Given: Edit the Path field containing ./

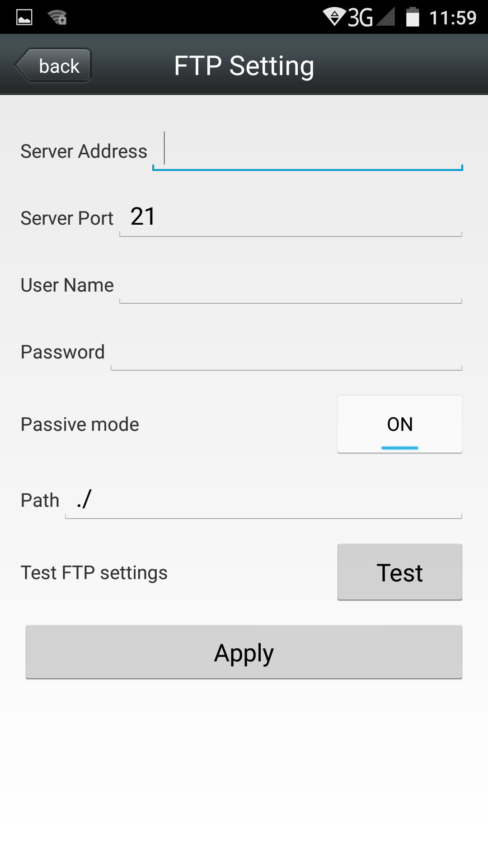Looking at the screenshot, I should click(x=263, y=500).
